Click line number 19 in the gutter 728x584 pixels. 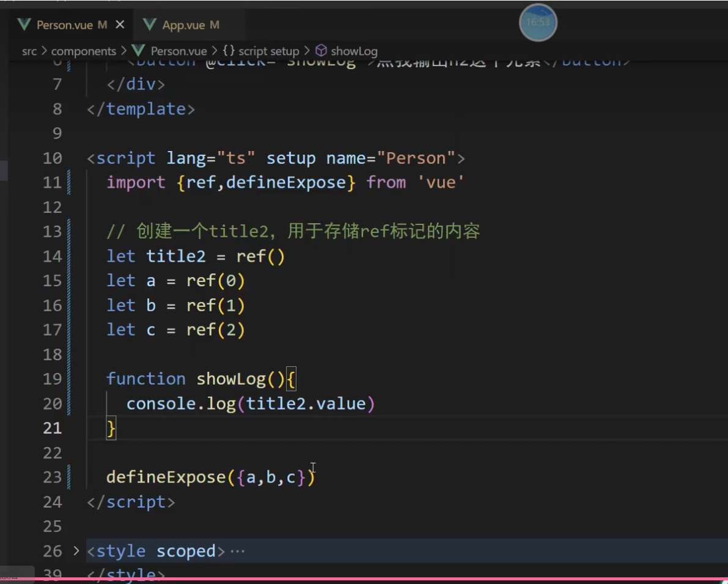53,379
